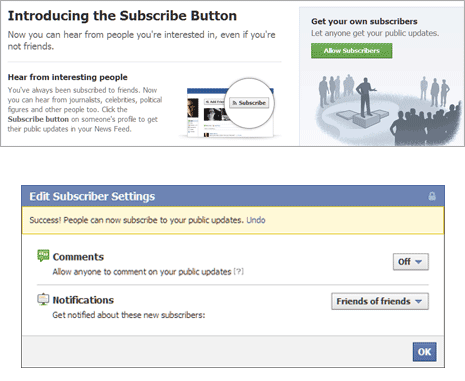Click 'Get notified about these new subscribers:' text
Screen dimensions: 465x381
[x=129, y=315]
